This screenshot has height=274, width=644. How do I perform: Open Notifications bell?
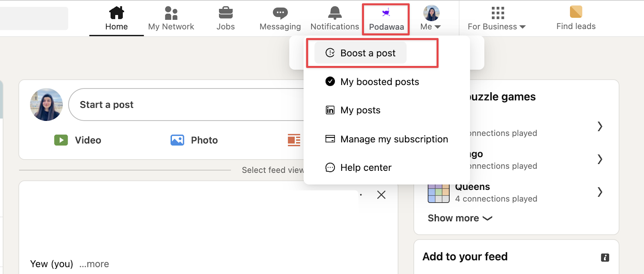coord(334,13)
